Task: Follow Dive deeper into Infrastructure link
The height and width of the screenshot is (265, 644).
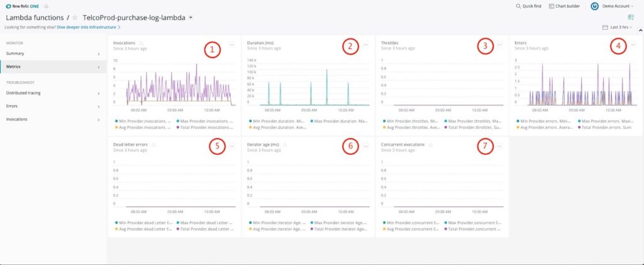Action: pyautogui.click(x=88, y=27)
